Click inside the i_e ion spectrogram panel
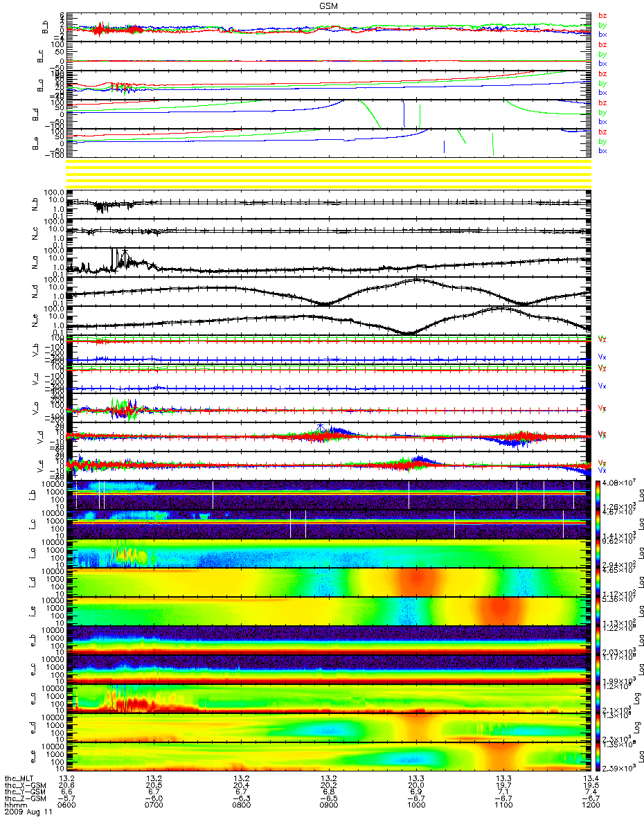 [329, 611]
